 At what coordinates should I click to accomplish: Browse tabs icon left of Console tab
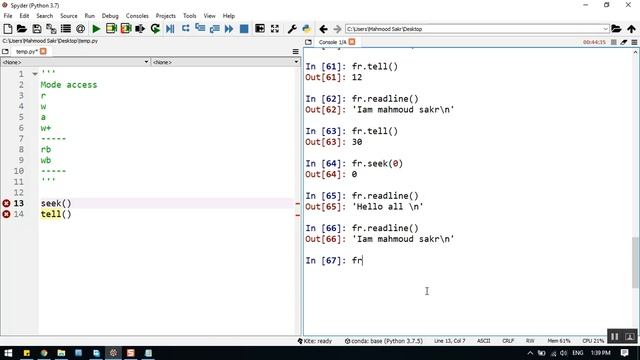(309, 42)
